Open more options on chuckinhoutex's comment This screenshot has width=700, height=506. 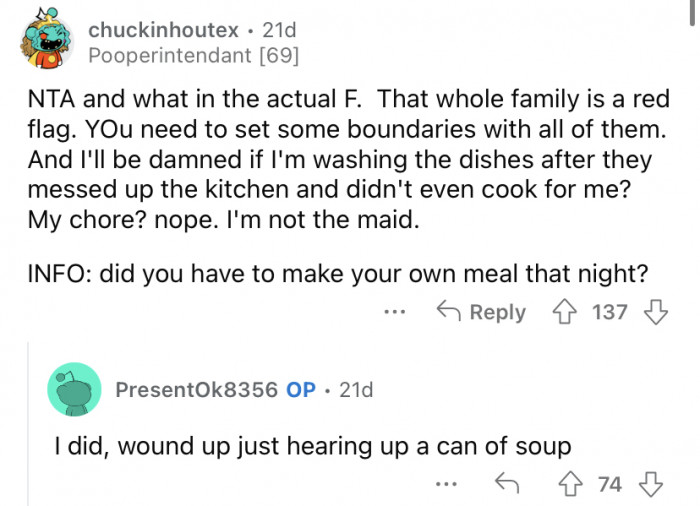click(x=396, y=312)
